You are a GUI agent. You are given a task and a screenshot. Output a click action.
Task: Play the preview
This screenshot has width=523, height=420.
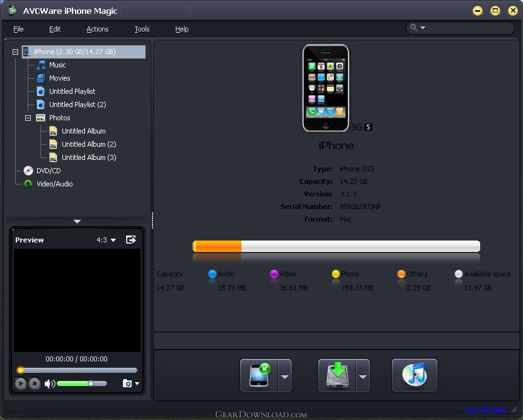click(20, 383)
